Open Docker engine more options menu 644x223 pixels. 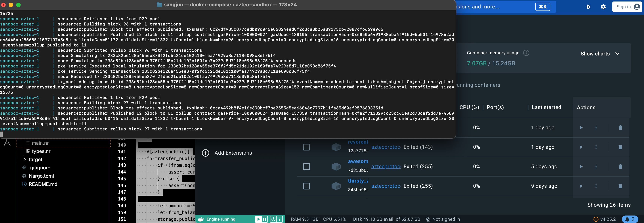click(280, 219)
